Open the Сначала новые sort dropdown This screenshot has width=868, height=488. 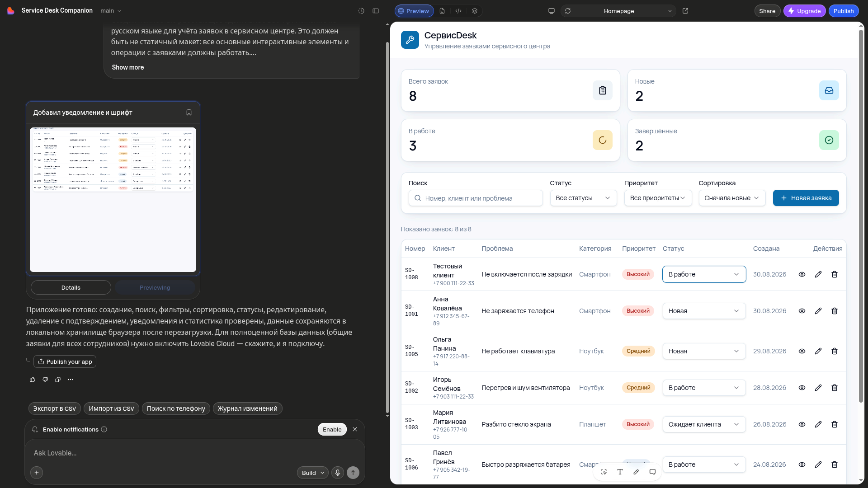(x=732, y=198)
